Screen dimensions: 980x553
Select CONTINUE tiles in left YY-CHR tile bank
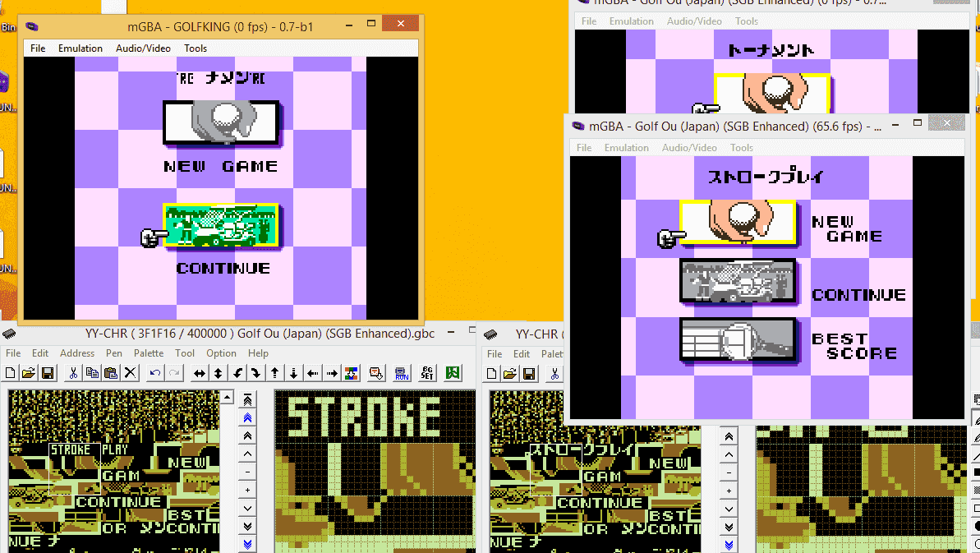[119, 502]
